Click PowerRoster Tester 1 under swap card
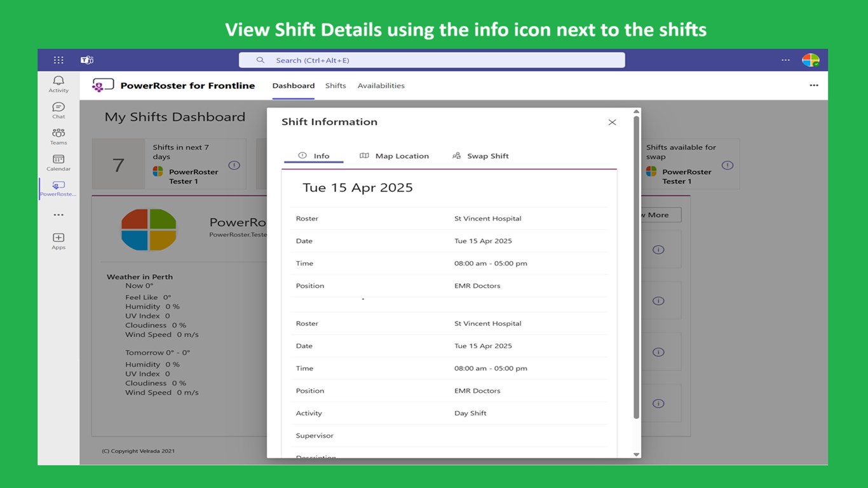This screenshot has height=488, width=868. [686, 177]
